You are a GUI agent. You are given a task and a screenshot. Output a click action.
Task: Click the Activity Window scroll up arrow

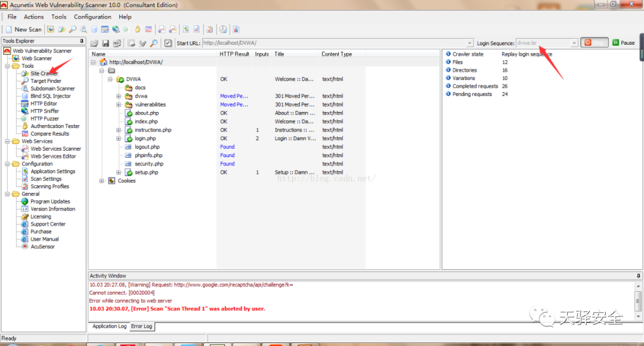coord(638,286)
